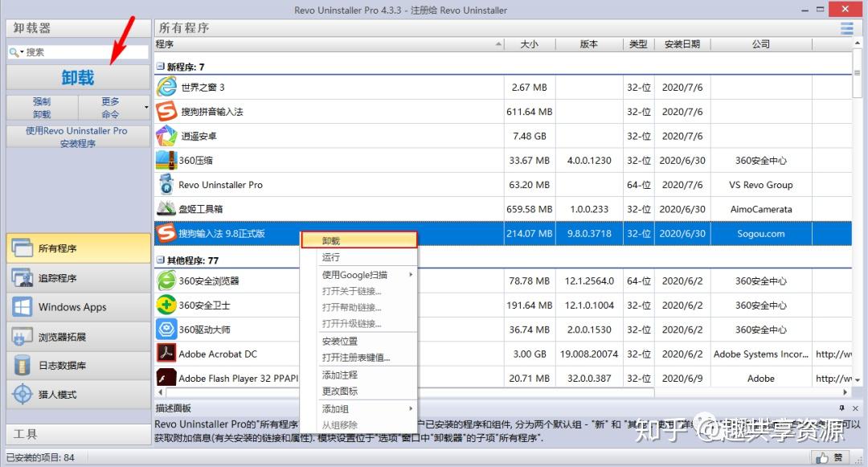
Task: Open the 浏览器拓展 sidebar section
Action: (79, 337)
